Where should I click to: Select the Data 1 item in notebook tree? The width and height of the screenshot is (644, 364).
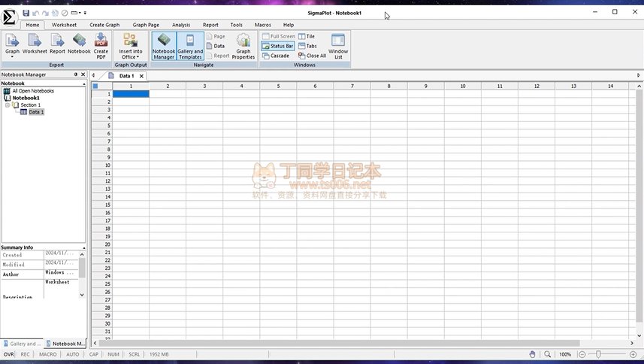click(x=36, y=112)
